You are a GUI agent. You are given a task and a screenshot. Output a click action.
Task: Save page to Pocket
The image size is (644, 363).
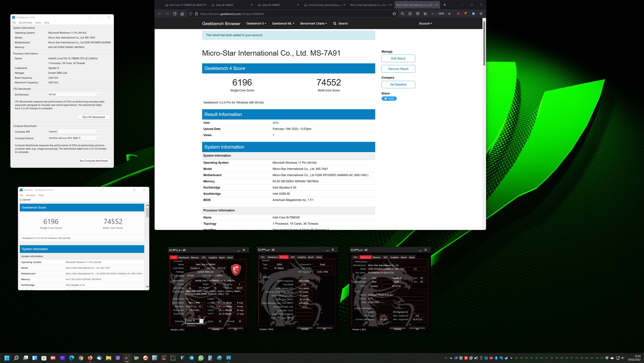[x=418, y=14]
